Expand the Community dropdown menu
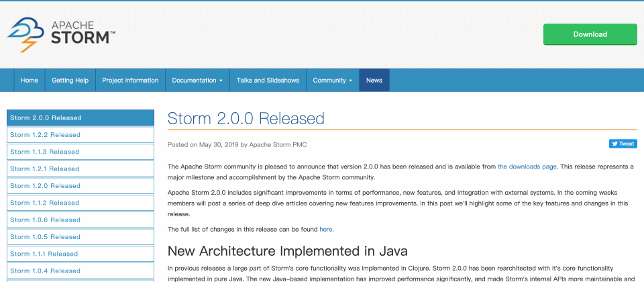The width and height of the screenshot is (644, 282). [x=333, y=80]
